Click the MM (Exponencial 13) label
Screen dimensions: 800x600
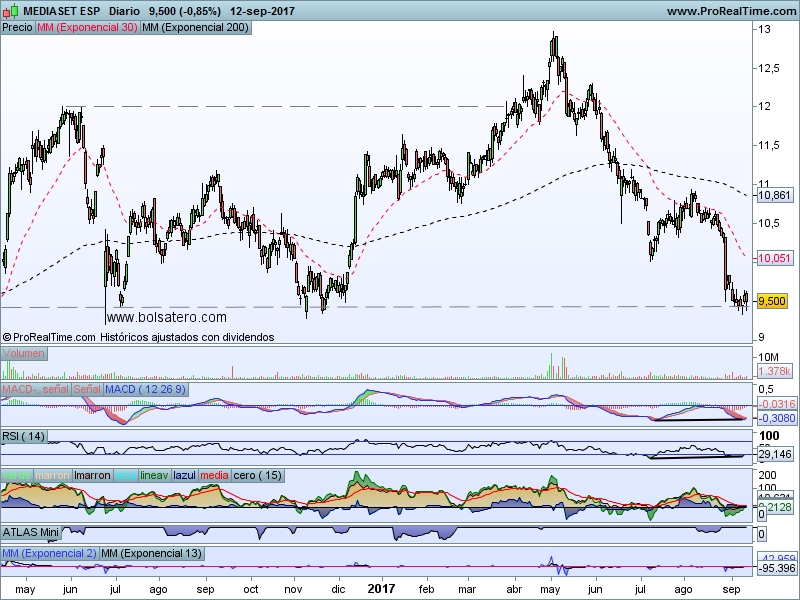pos(150,553)
